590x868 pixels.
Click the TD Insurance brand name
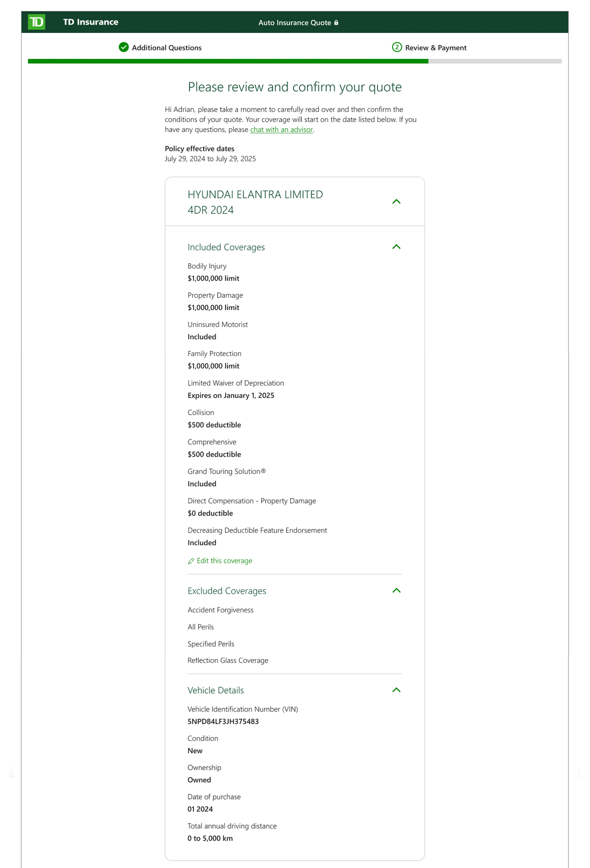pyautogui.click(x=90, y=22)
